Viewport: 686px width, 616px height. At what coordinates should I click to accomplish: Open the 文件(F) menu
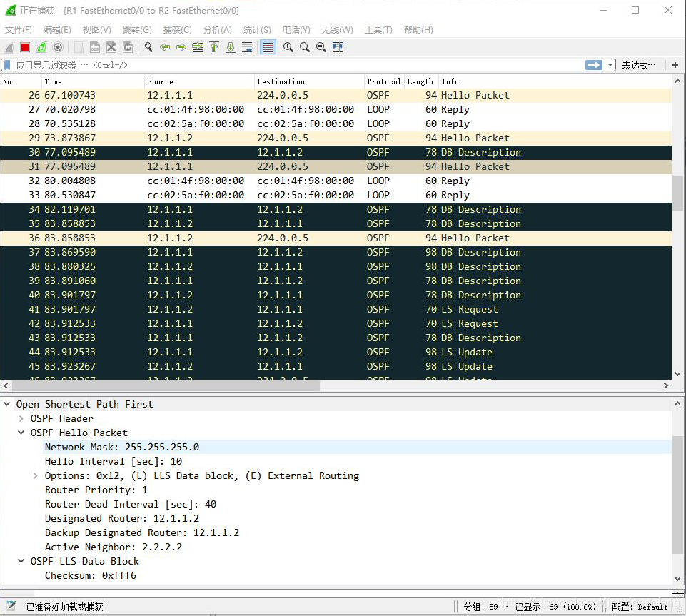18,30
